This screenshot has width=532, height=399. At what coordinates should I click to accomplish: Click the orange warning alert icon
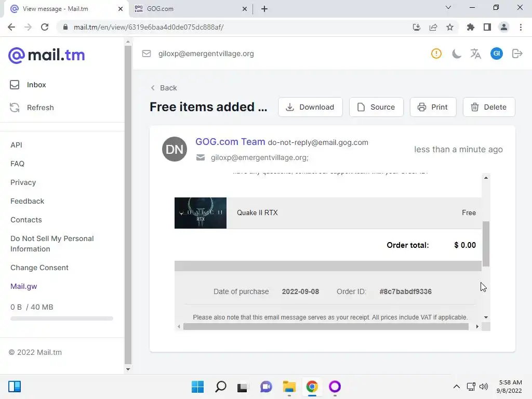pos(436,54)
